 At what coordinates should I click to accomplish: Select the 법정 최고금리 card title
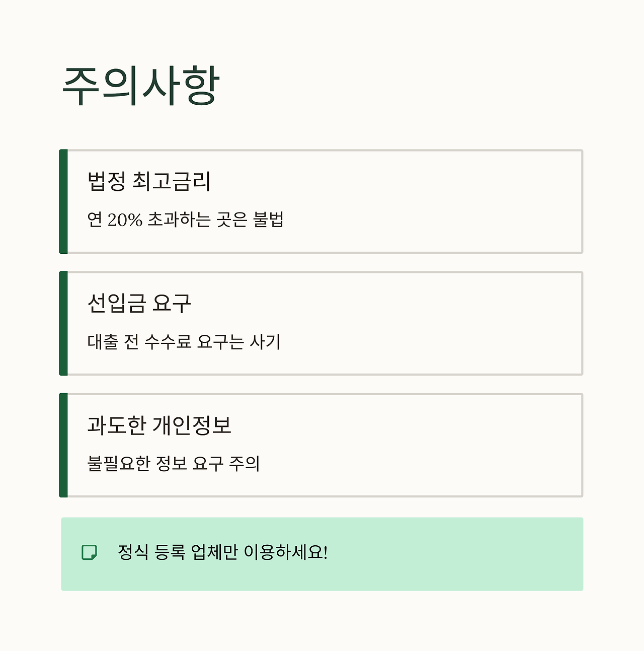149,181
